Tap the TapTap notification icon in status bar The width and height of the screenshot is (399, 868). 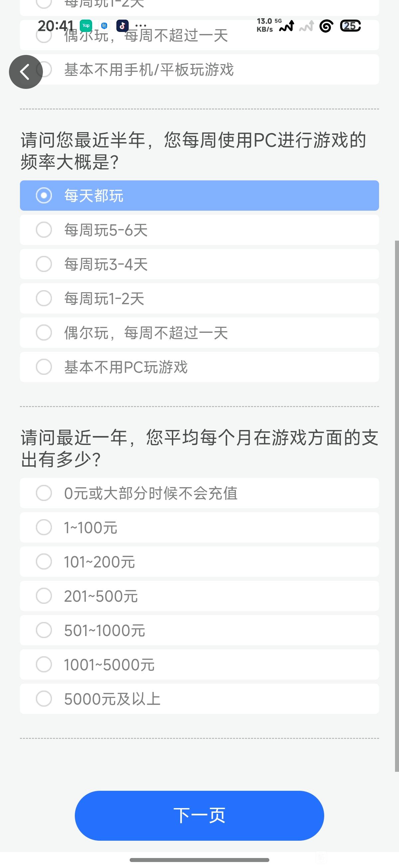click(x=86, y=26)
